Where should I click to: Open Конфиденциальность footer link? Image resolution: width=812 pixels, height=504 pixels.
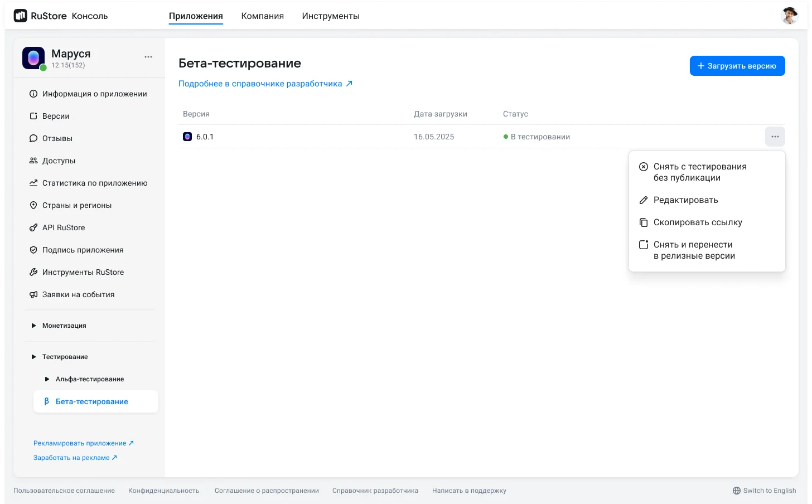tap(163, 491)
